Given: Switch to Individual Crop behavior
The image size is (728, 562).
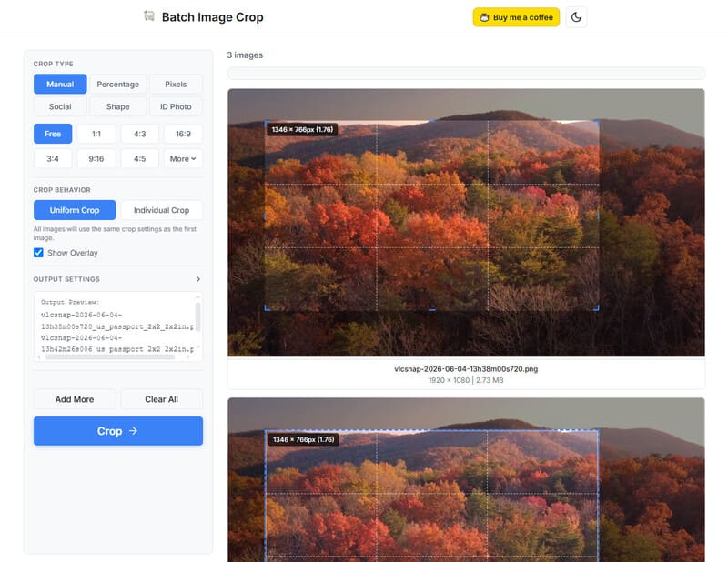Looking at the screenshot, I should coord(162,210).
